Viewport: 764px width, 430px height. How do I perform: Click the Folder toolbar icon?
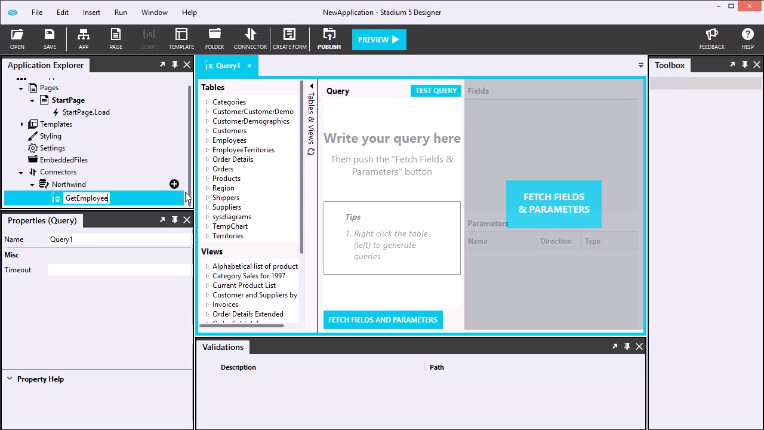(214, 39)
